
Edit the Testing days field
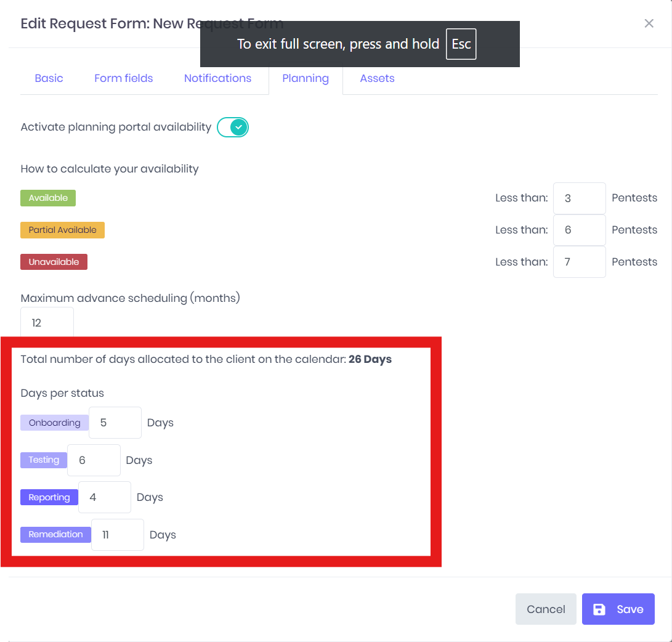click(94, 460)
